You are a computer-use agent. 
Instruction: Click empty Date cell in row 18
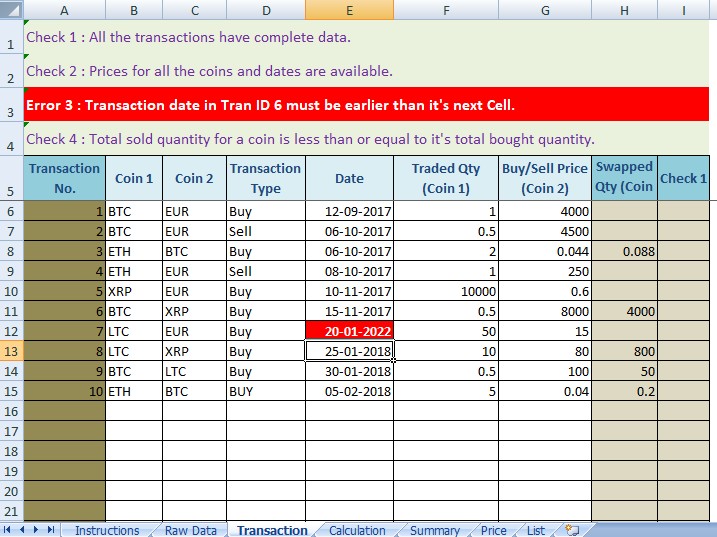point(349,451)
